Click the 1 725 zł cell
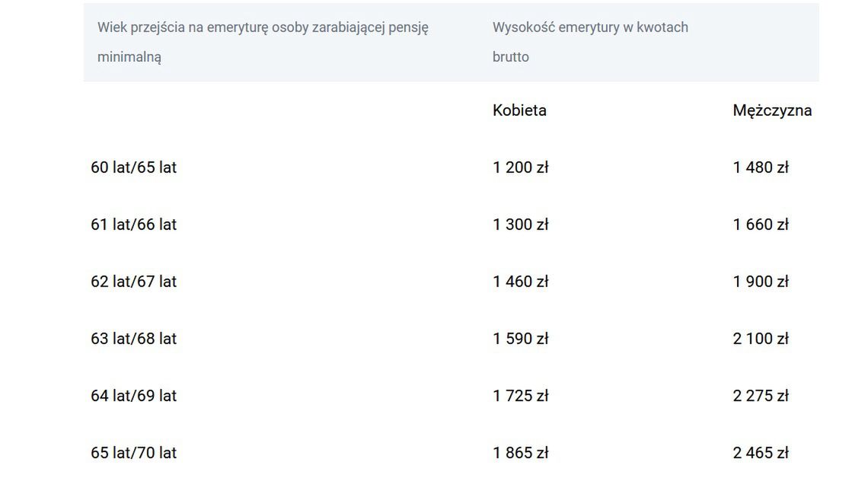This screenshot has height=494, width=868. (x=520, y=396)
